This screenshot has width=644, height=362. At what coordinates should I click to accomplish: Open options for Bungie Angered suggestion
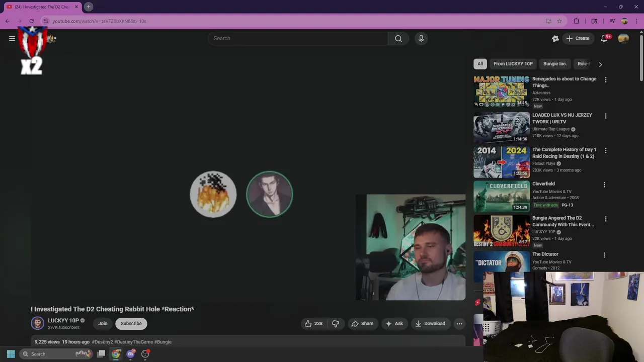click(x=605, y=219)
